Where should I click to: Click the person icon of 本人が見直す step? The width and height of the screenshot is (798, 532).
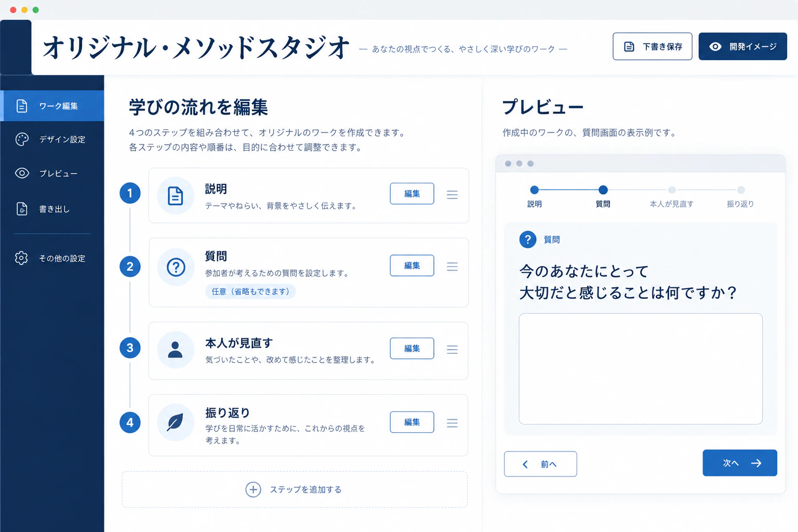(x=176, y=350)
